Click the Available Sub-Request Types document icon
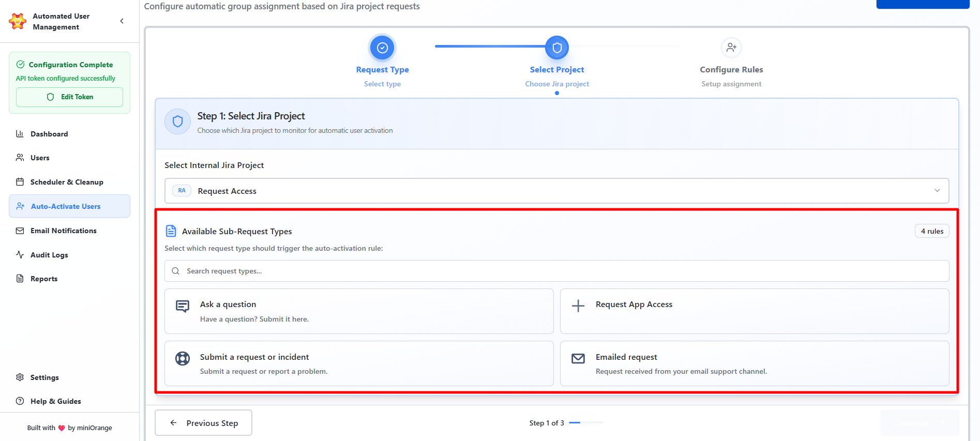This screenshot has width=980, height=441. coord(171,231)
